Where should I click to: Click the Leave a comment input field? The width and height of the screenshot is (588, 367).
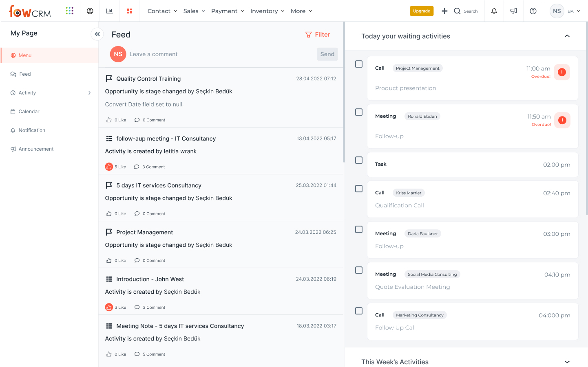click(221, 54)
